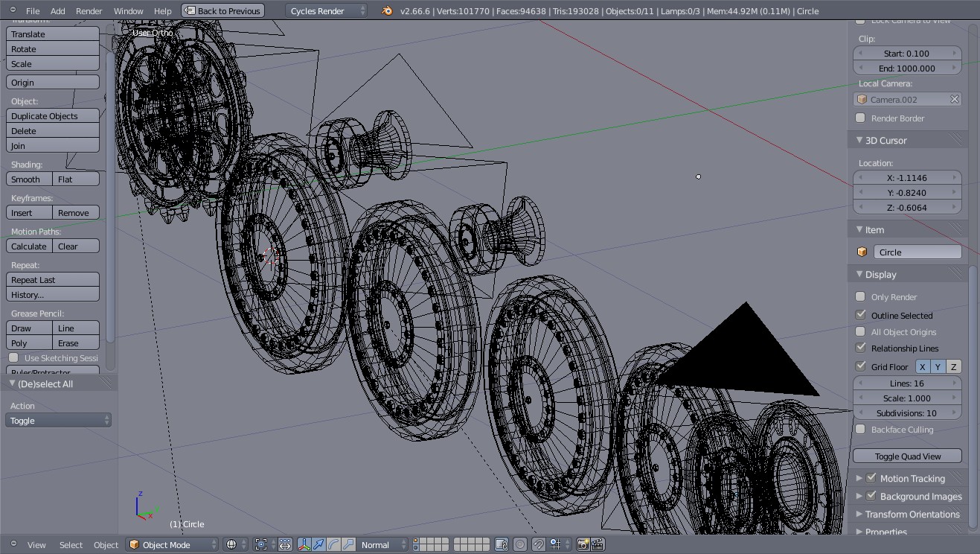Enable All Object Origins

point(860,331)
